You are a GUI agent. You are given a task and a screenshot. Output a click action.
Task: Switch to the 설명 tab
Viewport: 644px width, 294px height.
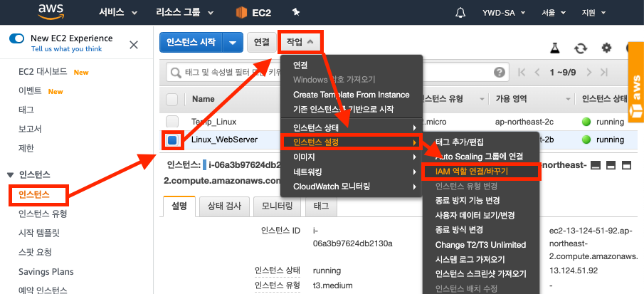coord(179,206)
